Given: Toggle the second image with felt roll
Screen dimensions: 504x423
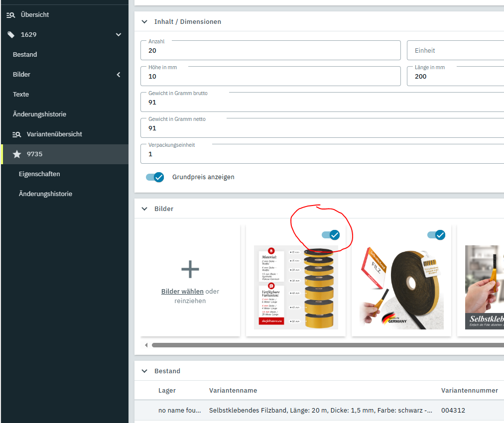Looking at the screenshot, I should tap(436, 235).
